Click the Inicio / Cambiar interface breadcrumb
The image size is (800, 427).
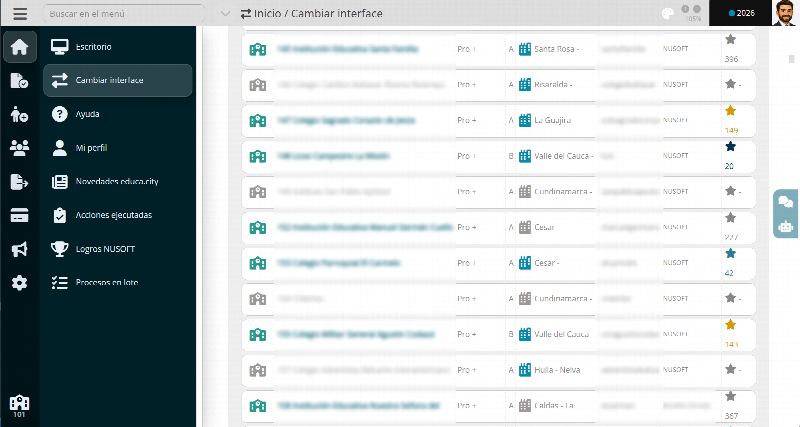(x=312, y=14)
